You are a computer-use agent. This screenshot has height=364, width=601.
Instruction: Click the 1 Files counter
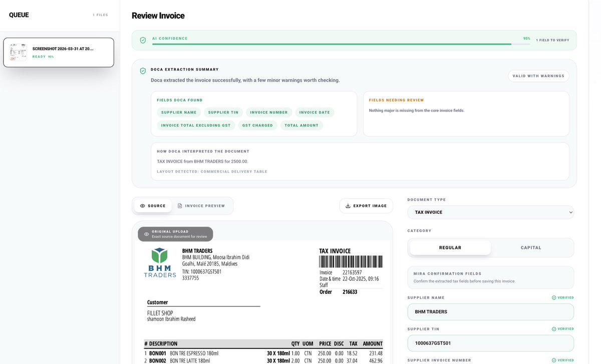point(100,15)
